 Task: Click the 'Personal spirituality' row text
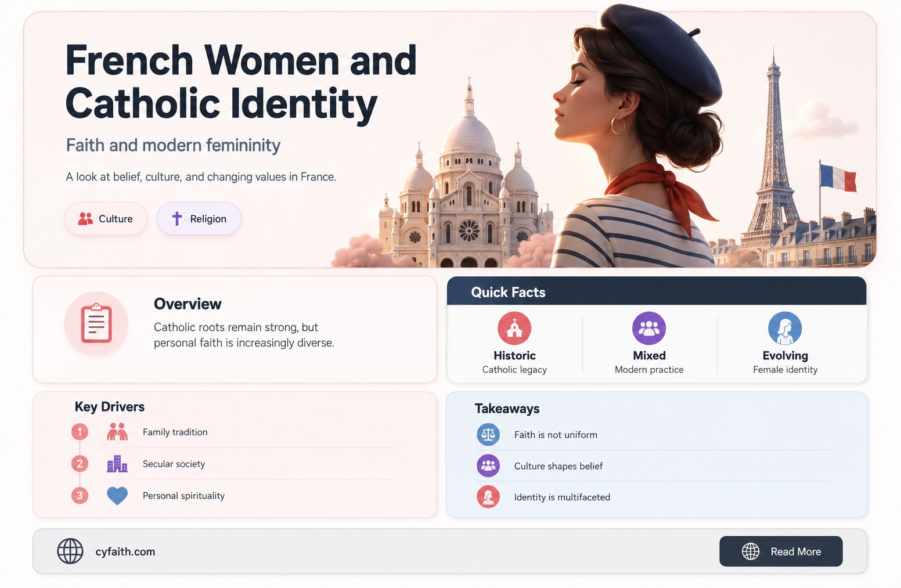[x=183, y=496]
